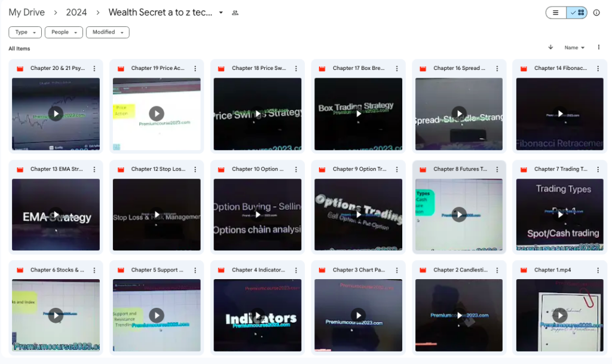Reverse sort direction arrow icon
The height and width of the screenshot is (364, 612).
click(x=550, y=47)
